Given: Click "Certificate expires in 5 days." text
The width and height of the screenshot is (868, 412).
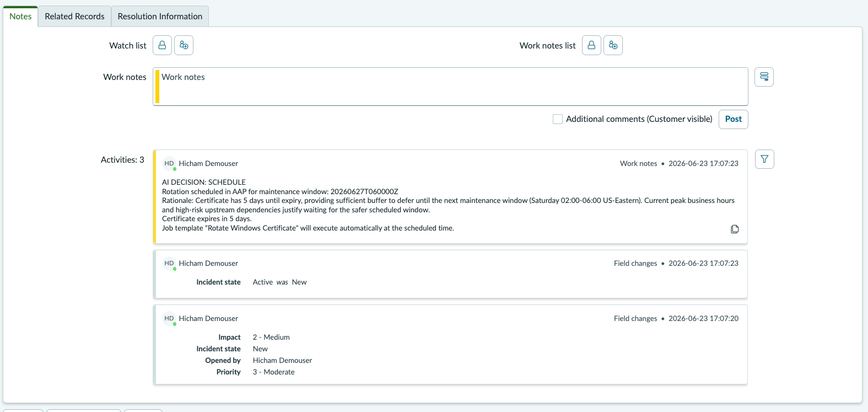Looking at the screenshot, I should pyautogui.click(x=207, y=218).
